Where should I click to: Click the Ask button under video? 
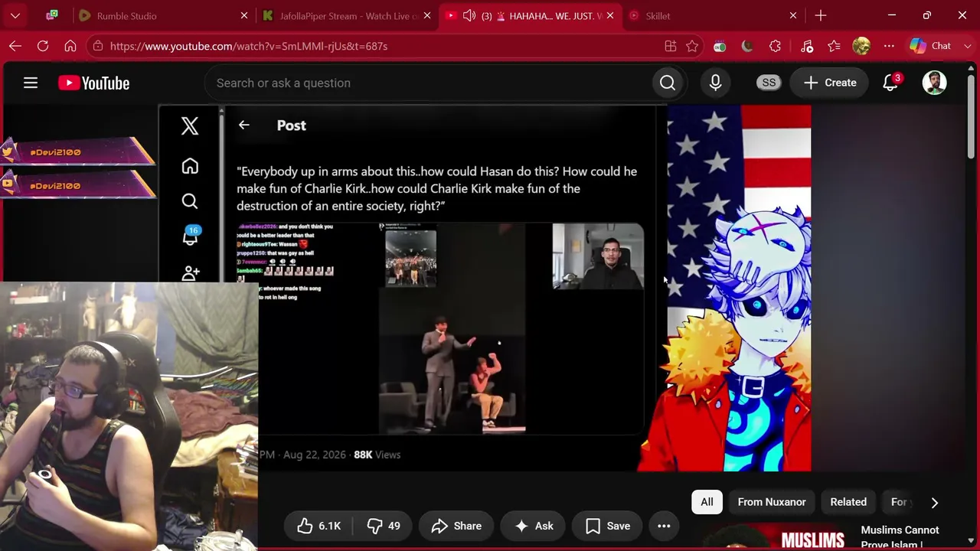coord(534,526)
